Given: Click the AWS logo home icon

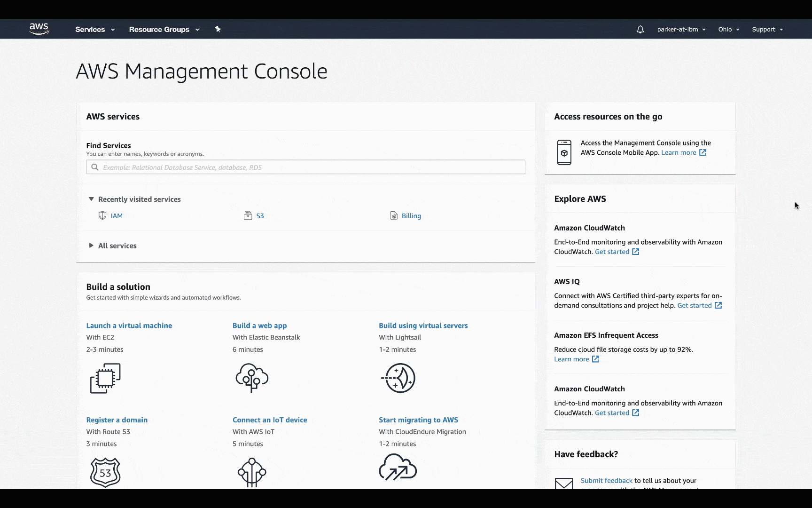Looking at the screenshot, I should click(x=39, y=29).
